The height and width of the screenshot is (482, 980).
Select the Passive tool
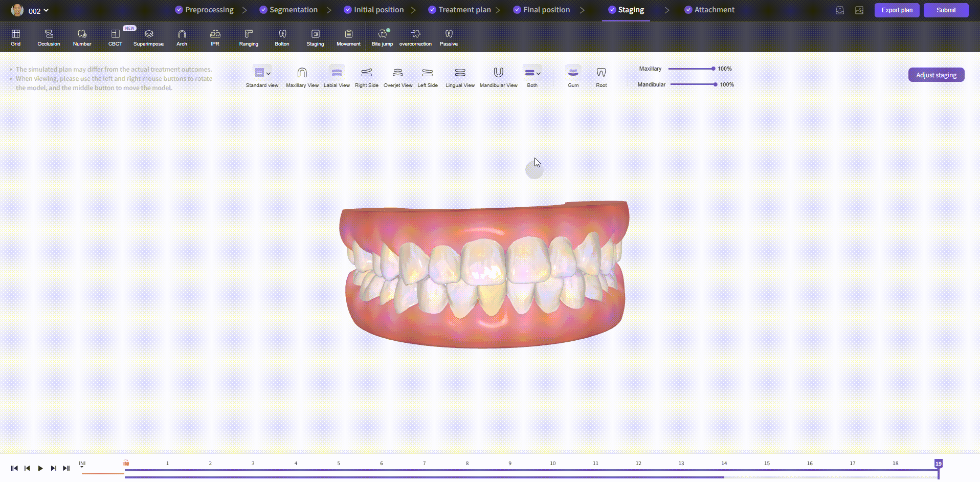click(x=449, y=38)
